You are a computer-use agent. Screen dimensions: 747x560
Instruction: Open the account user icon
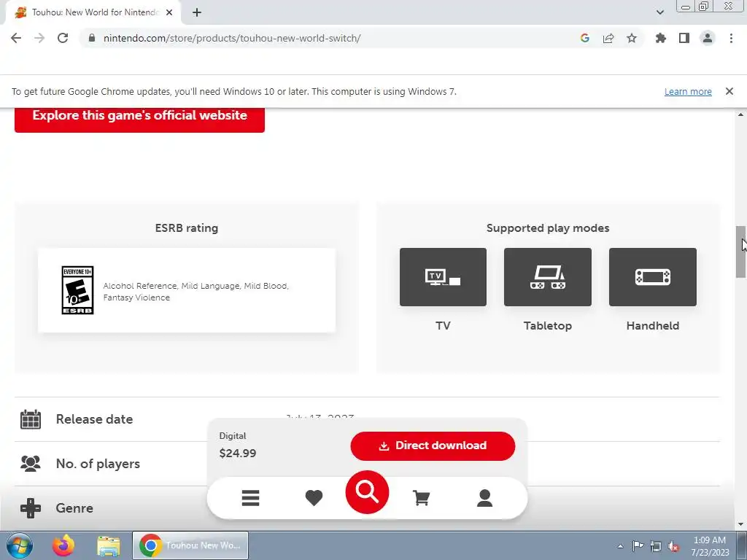click(484, 497)
